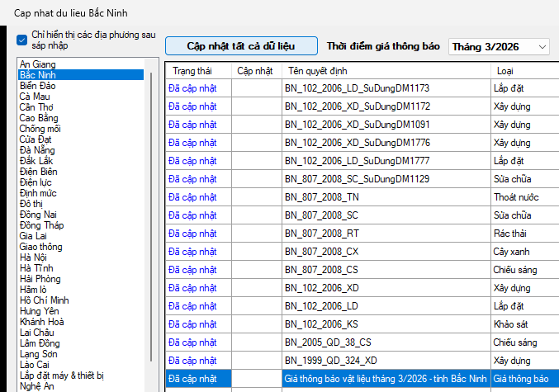Click 'Đã cập nhật' status for BN_1999_QD_324_XD

pos(192,360)
